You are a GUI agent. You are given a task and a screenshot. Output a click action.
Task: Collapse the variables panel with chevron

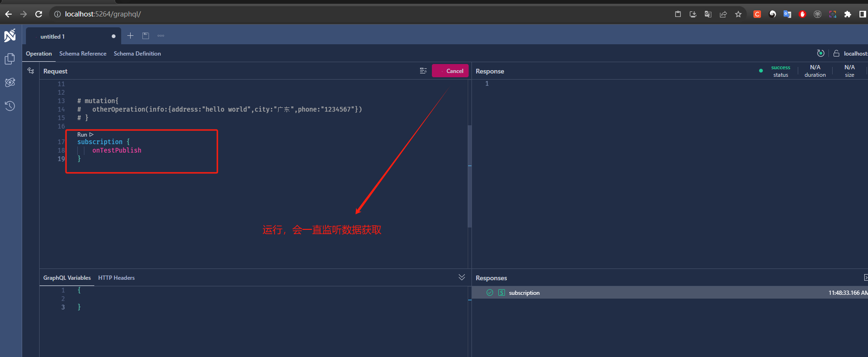click(x=462, y=277)
